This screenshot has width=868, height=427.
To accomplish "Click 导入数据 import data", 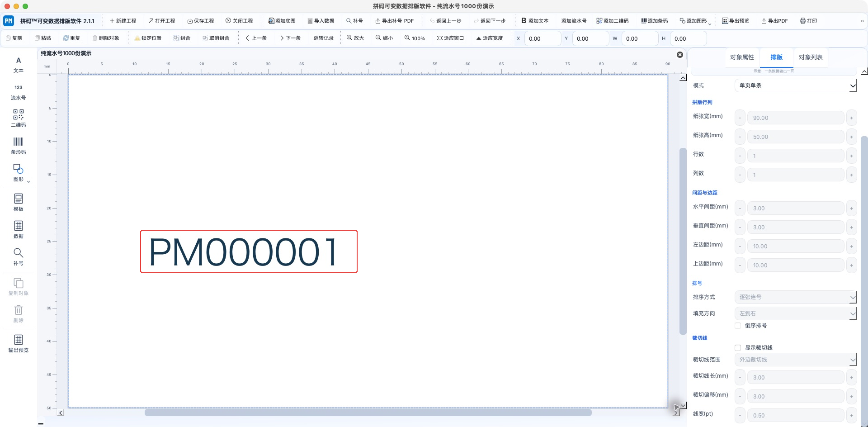I will [321, 21].
